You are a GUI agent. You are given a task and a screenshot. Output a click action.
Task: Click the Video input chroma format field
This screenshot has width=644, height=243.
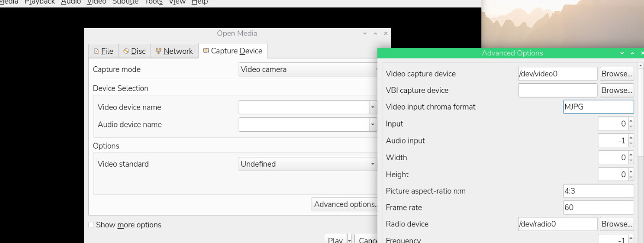pyautogui.click(x=598, y=107)
